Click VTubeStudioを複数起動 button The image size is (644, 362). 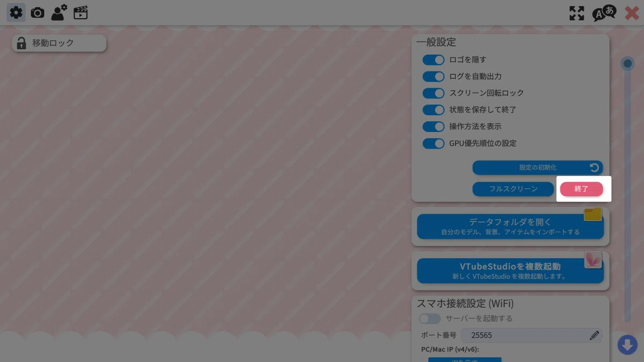(510, 271)
